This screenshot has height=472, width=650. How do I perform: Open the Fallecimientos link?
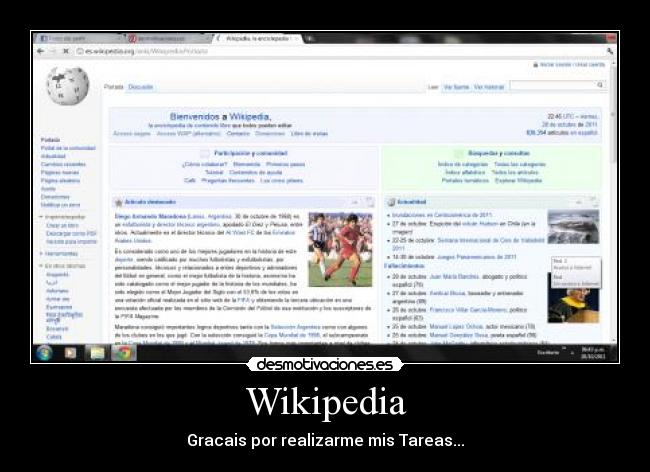pyautogui.click(x=404, y=266)
